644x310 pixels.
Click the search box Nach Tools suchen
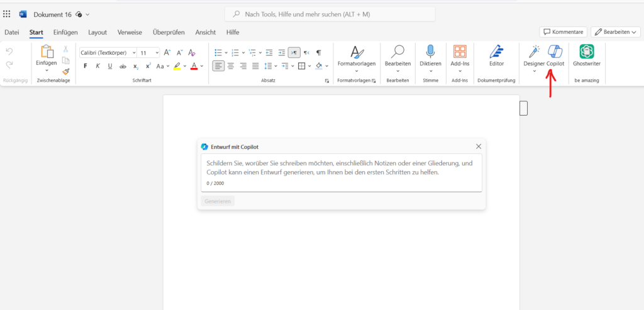click(x=330, y=14)
